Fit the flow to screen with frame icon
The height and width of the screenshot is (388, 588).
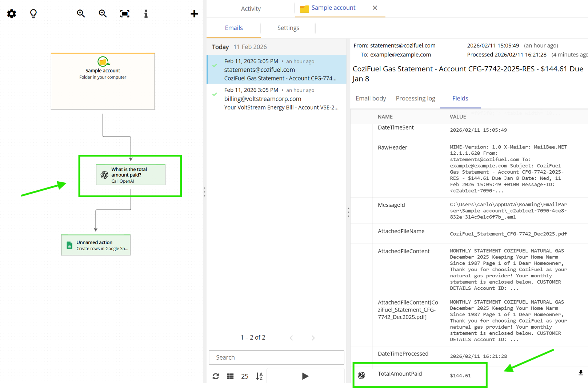(x=124, y=13)
